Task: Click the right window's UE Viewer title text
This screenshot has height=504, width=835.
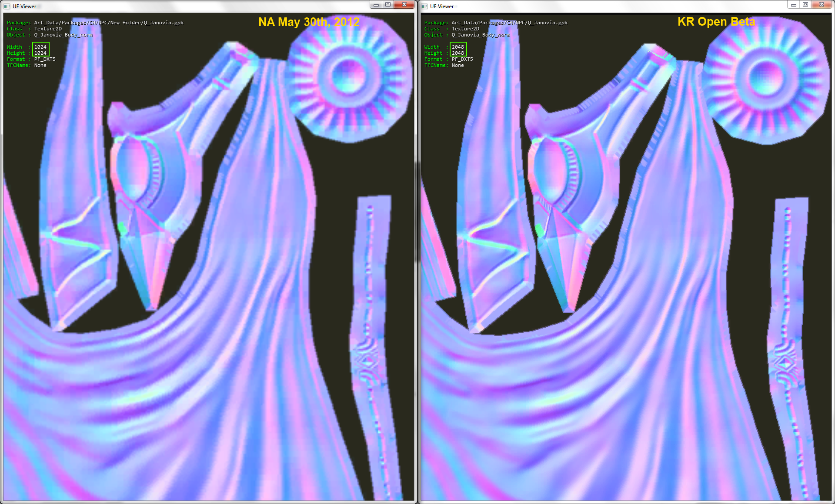Action: point(442,7)
